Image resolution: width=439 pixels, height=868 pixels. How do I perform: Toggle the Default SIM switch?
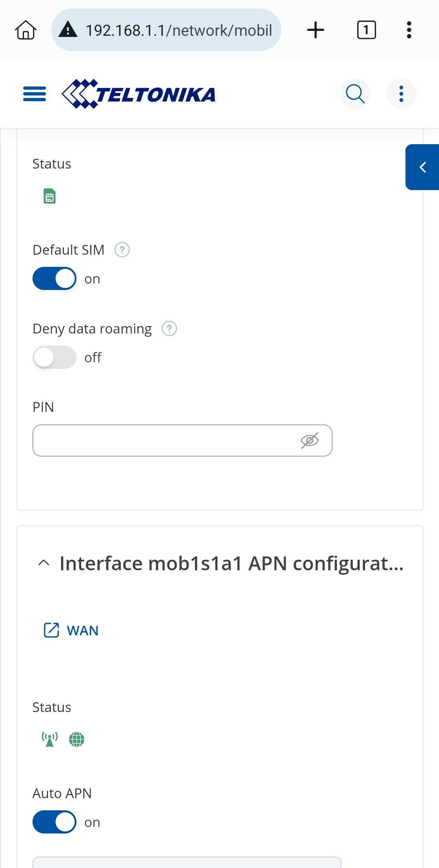pyautogui.click(x=54, y=279)
